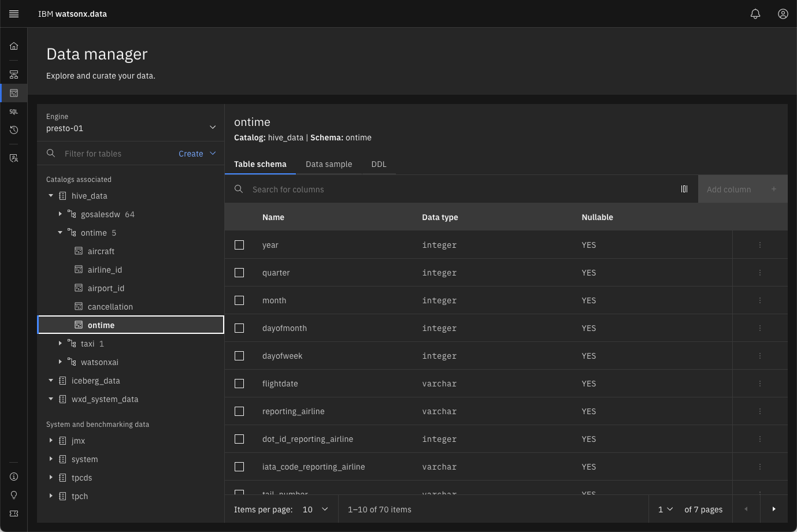
Task: Open the Engine presto-01 dropdown
Action: click(131, 123)
